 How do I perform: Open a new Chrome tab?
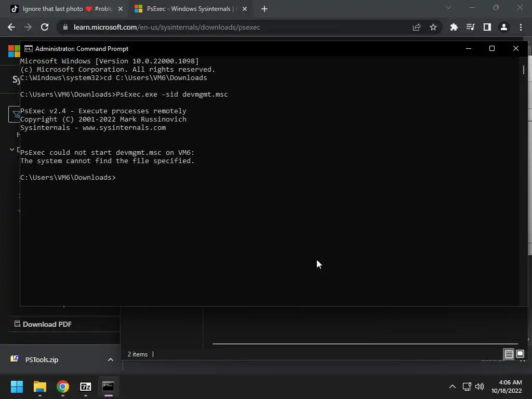[264, 9]
